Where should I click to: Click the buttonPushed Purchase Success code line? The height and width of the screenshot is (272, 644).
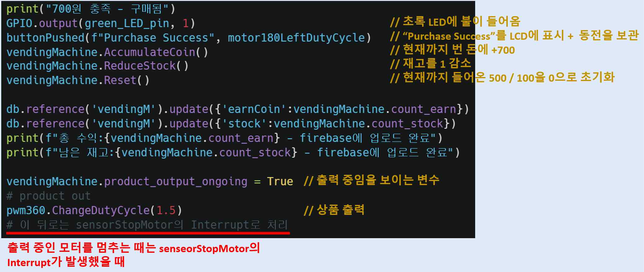coord(189,38)
